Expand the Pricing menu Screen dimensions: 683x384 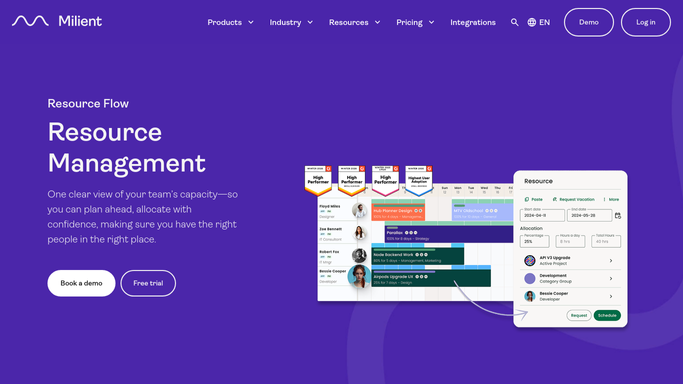tap(415, 22)
